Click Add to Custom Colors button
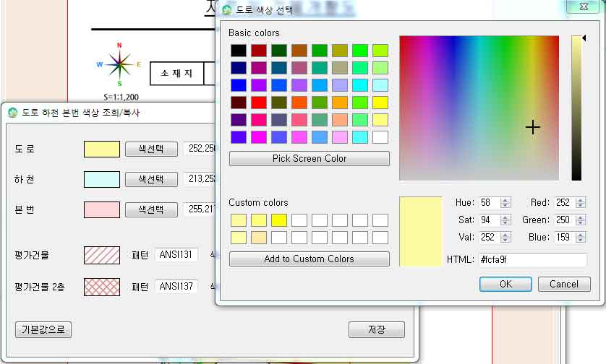606x364 pixels. tap(309, 259)
